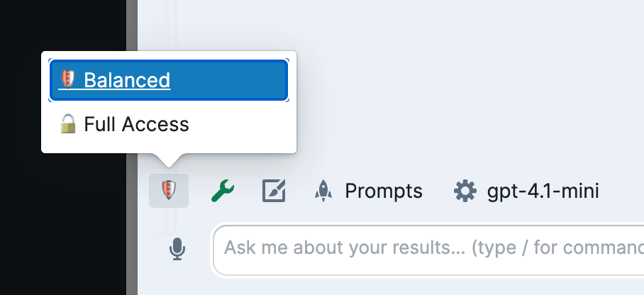Open the green wrench tools button
This screenshot has width=644, height=295.
tap(223, 191)
